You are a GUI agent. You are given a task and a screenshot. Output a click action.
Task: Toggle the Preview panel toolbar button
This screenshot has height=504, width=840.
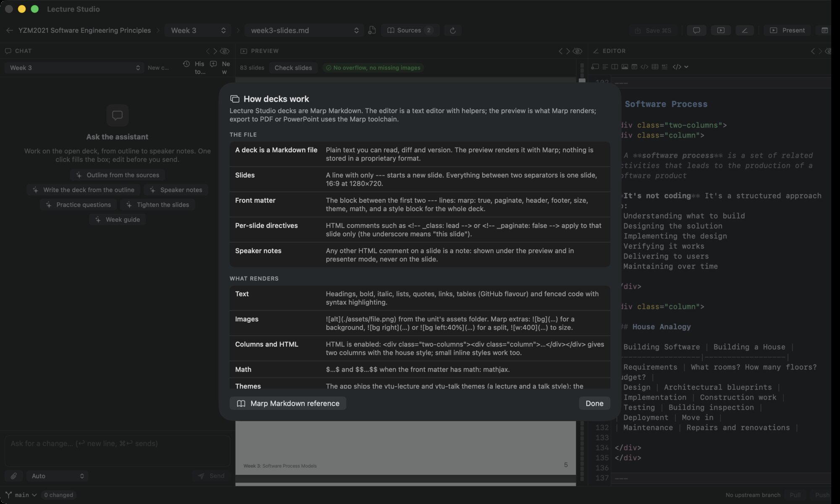pyautogui.click(x=721, y=30)
